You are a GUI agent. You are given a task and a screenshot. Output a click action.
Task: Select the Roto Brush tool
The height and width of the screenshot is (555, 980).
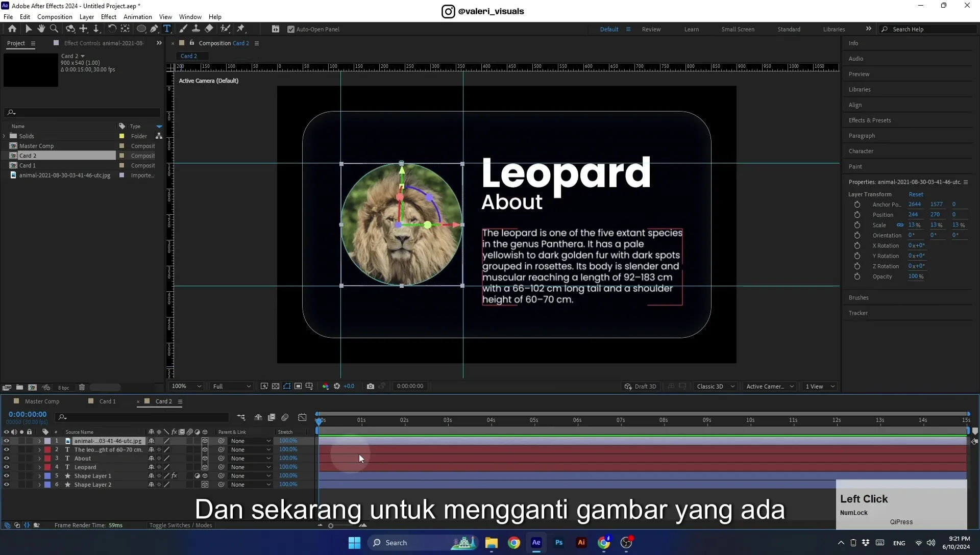[x=225, y=29]
